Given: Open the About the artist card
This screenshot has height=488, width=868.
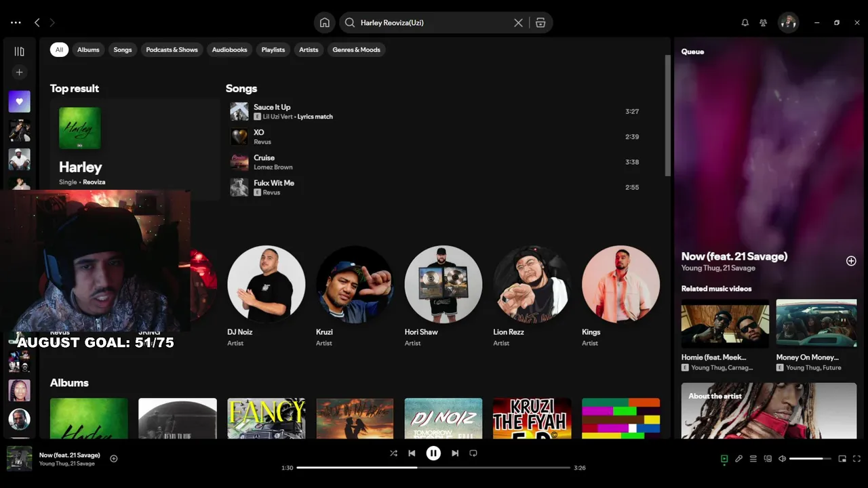Looking at the screenshot, I should pos(769,411).
